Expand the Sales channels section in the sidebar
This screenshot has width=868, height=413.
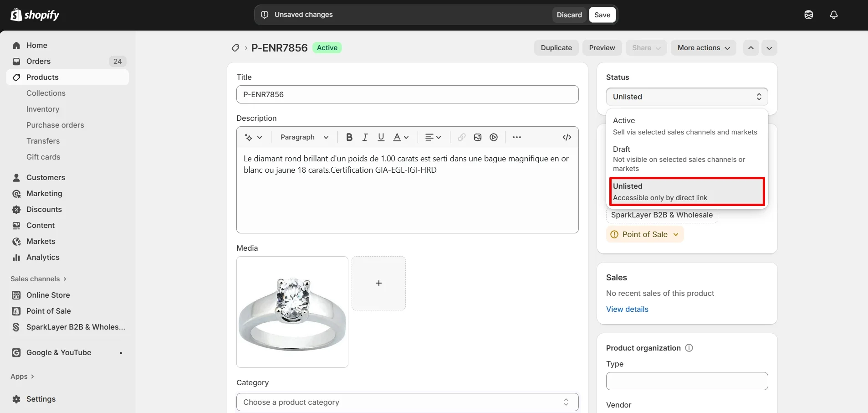coord(38,279)
